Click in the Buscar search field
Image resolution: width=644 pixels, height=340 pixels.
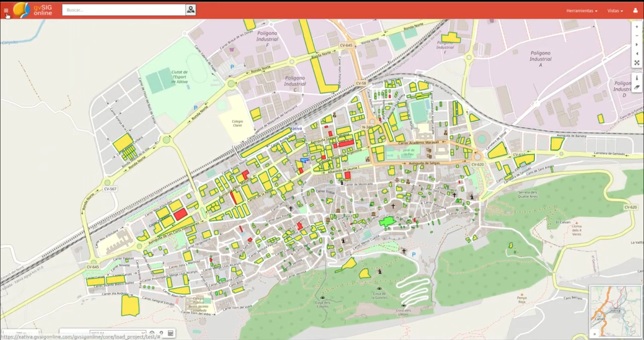click(x=124, y=10)
